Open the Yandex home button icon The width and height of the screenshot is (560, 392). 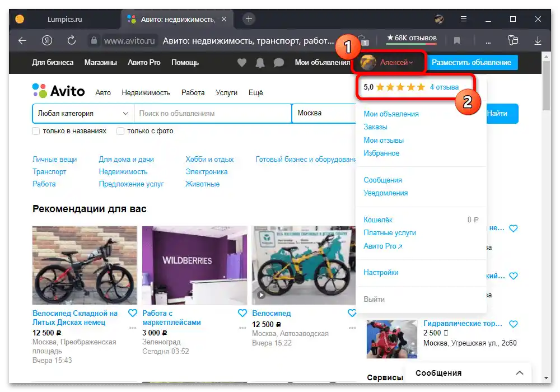[47, 40]
